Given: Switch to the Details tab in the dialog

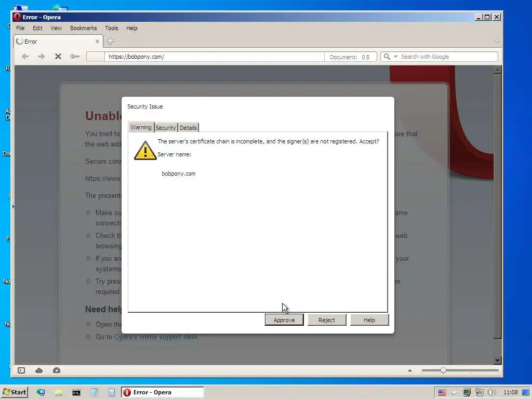Looking at the screenshot, I should click(x=188, y=128).
